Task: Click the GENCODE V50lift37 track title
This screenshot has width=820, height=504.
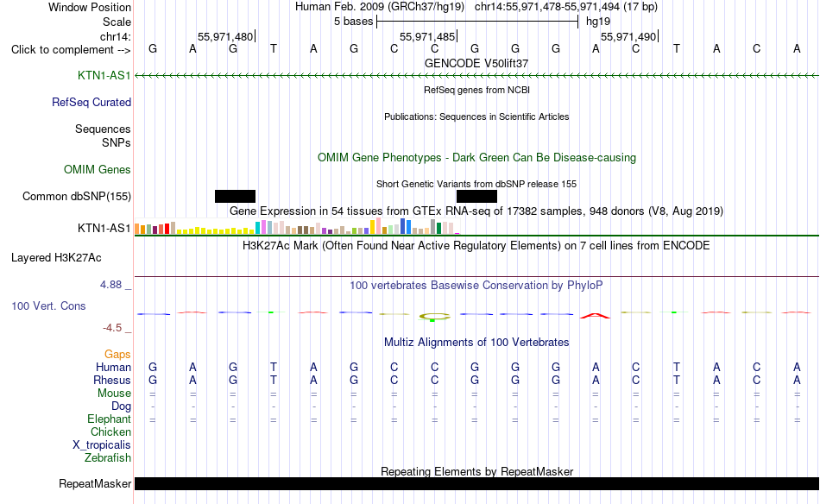Action: 476,63
